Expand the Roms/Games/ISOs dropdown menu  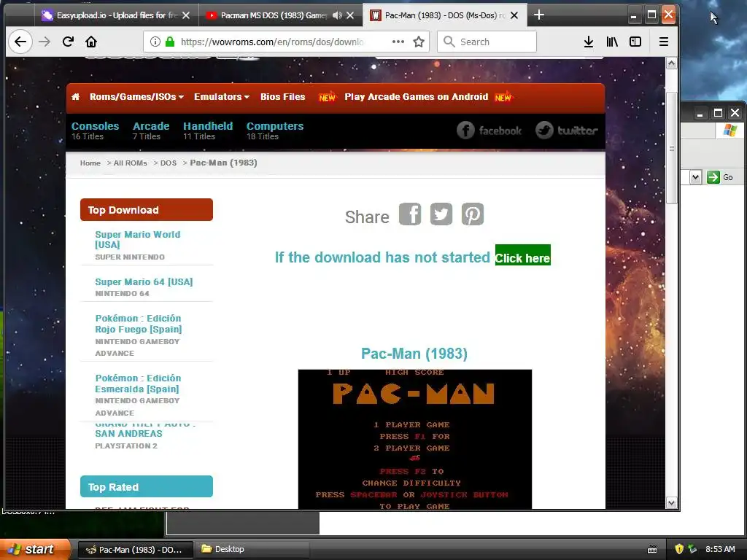click(x=136, y=97)
